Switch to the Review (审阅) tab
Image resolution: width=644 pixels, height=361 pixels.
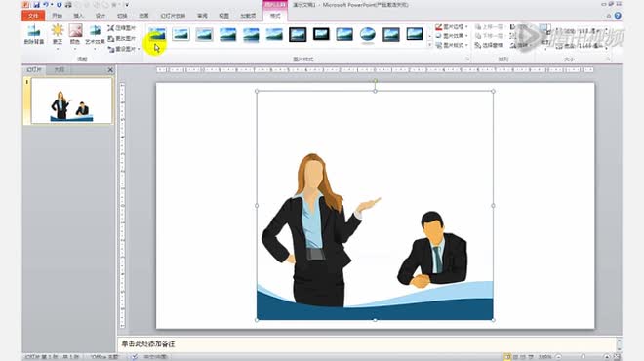202,16
